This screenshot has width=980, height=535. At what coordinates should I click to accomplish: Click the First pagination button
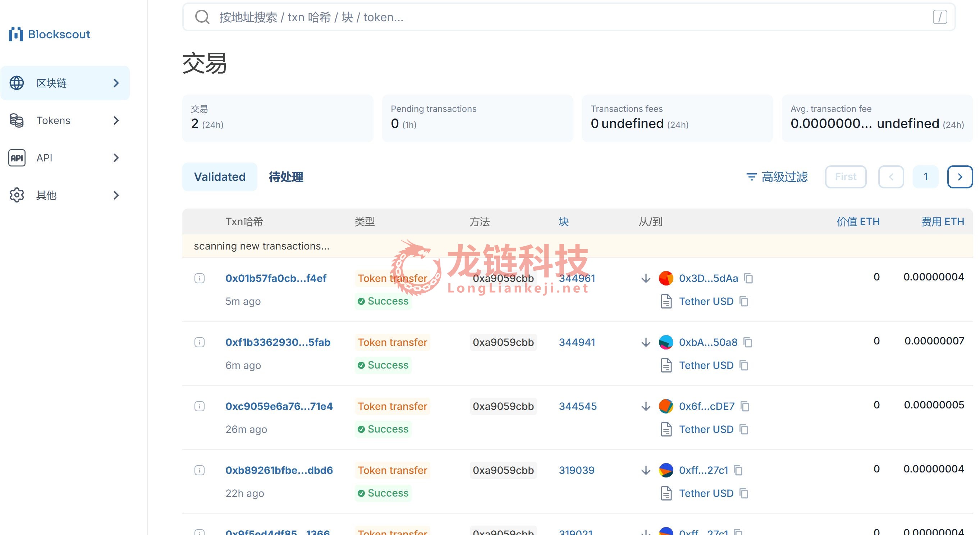pyautogui.click(x=845, y=177)
